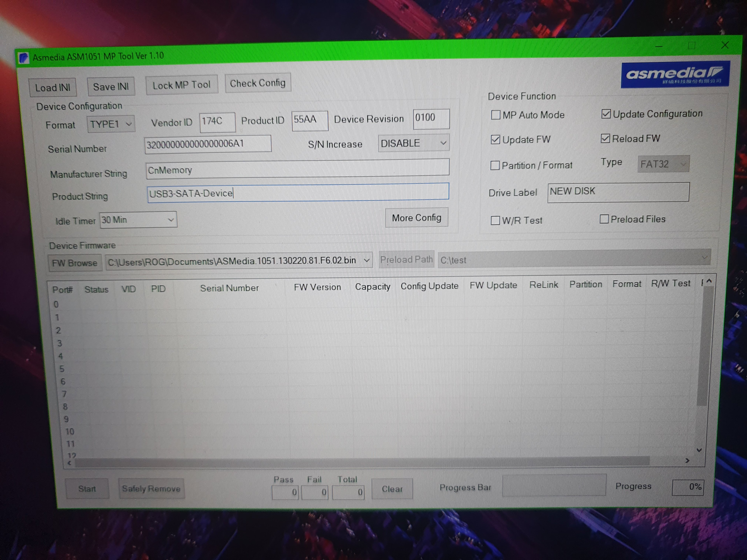The height and width of the screenshot is (560, 747).
Task: Click the app icon in title bar
Action: [23, 58]
